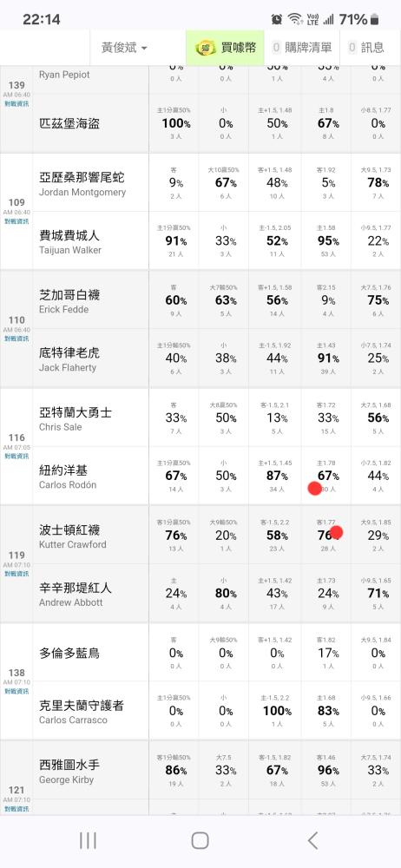
Task: Tap the battery status icon
Action: click(x=375, y=19)
